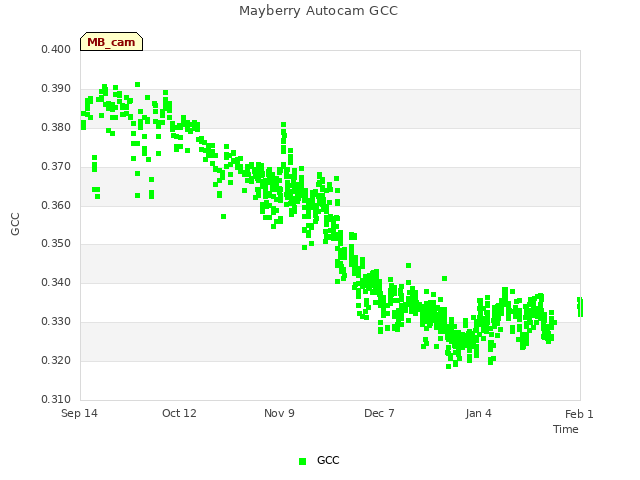The width and height of the screenshot is (640, 480).
Task: Click the 0.330 y-axis value
Action: [x=56, y=322]
